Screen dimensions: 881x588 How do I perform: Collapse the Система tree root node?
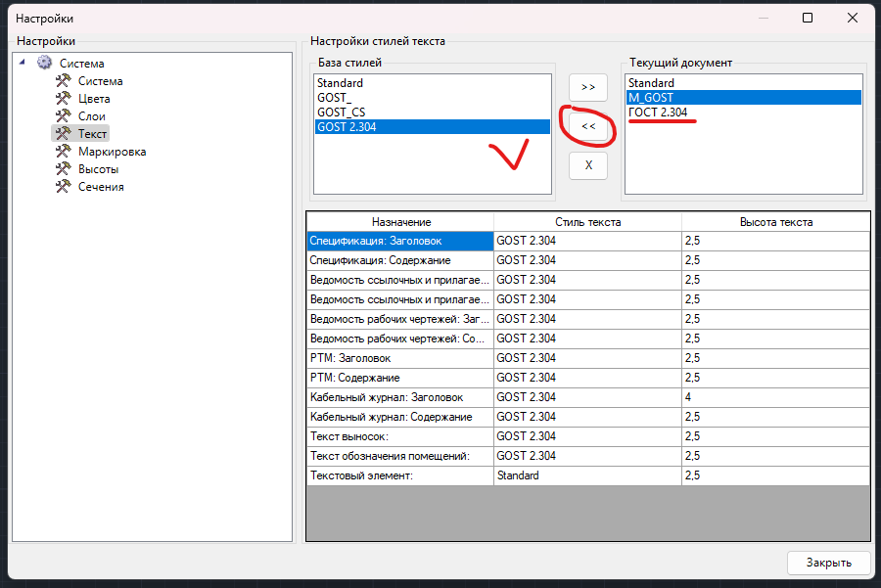pyautogui.click(x=23, y=64)
